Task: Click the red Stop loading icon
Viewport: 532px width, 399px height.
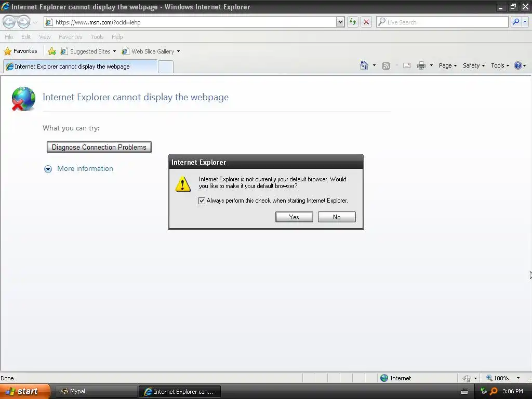Action: pyautogui.click(x=366, y=22)
